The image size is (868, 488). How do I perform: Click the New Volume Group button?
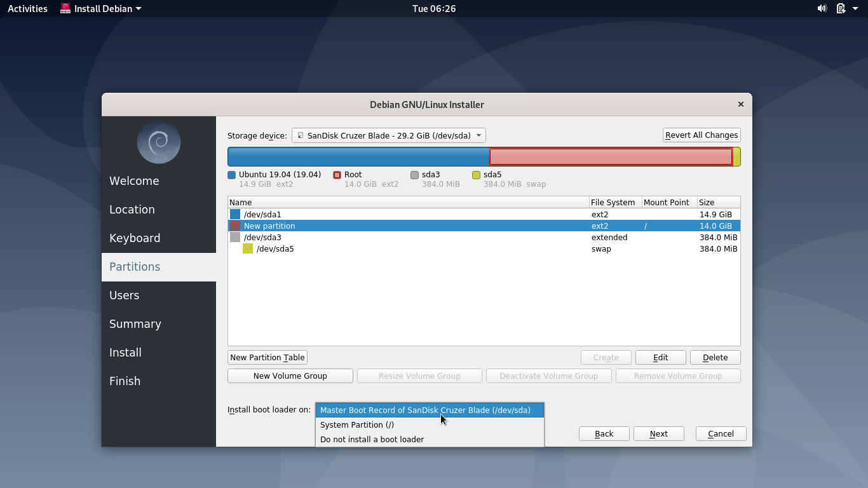click(290, 376)
